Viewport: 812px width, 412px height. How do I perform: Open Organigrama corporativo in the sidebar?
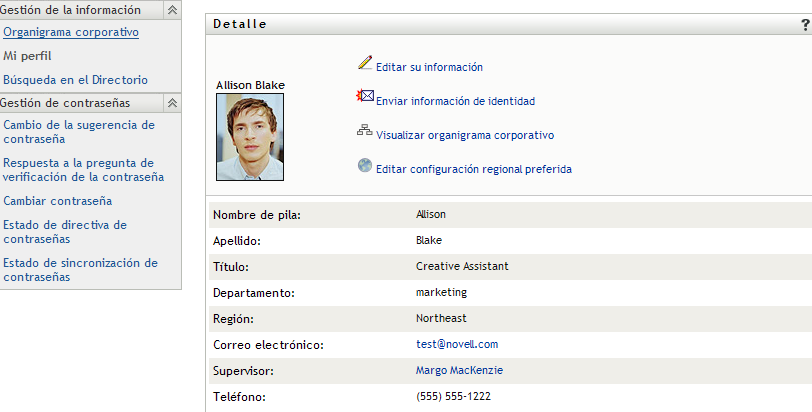click(71, 32)
